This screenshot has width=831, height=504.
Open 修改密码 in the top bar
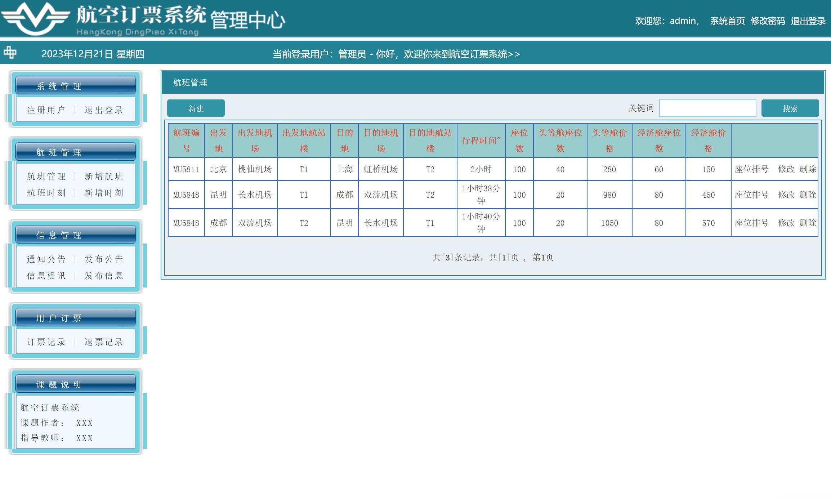click(768, 21)
